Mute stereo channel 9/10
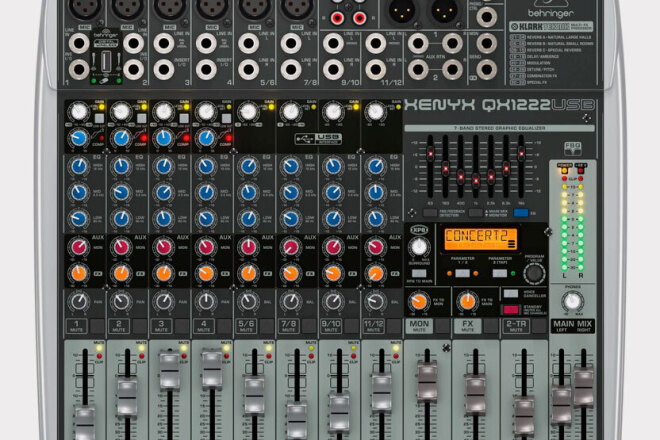660x440 pixels. pyautogui.click(x=351, y=326)
